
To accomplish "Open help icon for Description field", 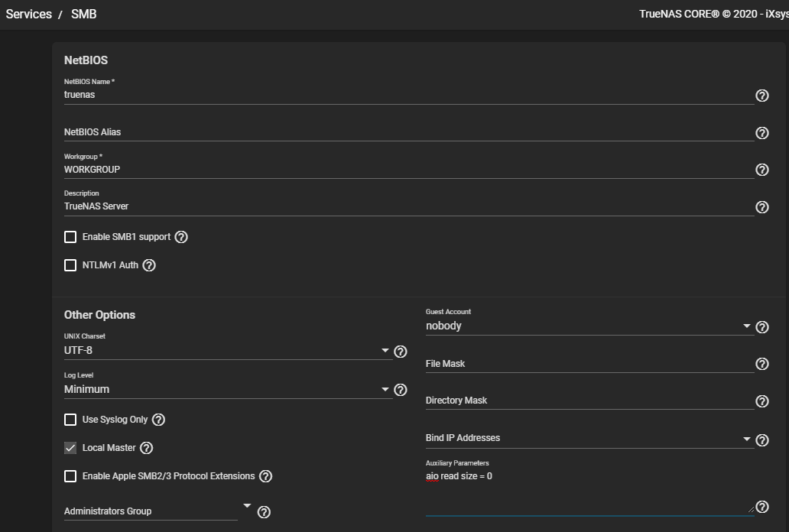I will 761,207.
